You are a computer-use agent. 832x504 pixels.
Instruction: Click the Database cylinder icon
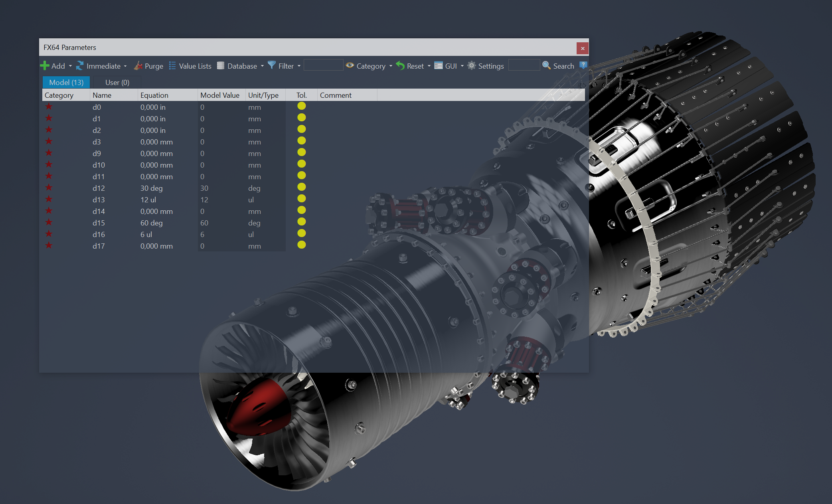[x=221, y=66]
